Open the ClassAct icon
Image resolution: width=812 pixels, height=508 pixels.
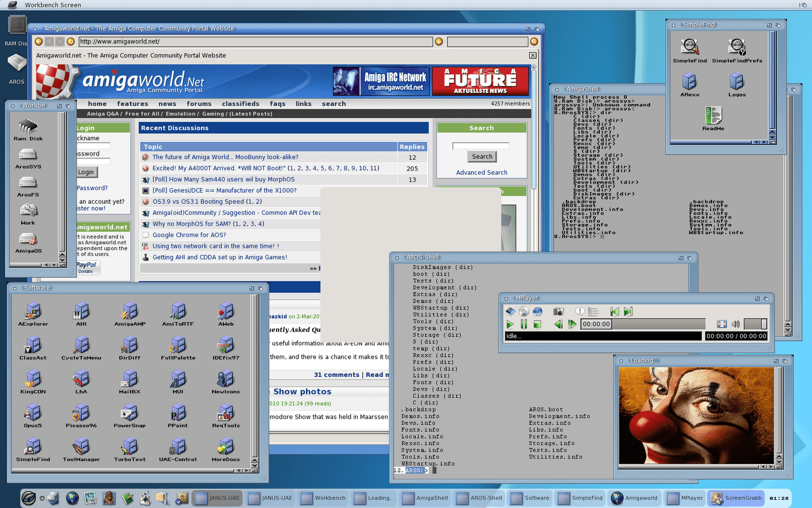[33, 347]
